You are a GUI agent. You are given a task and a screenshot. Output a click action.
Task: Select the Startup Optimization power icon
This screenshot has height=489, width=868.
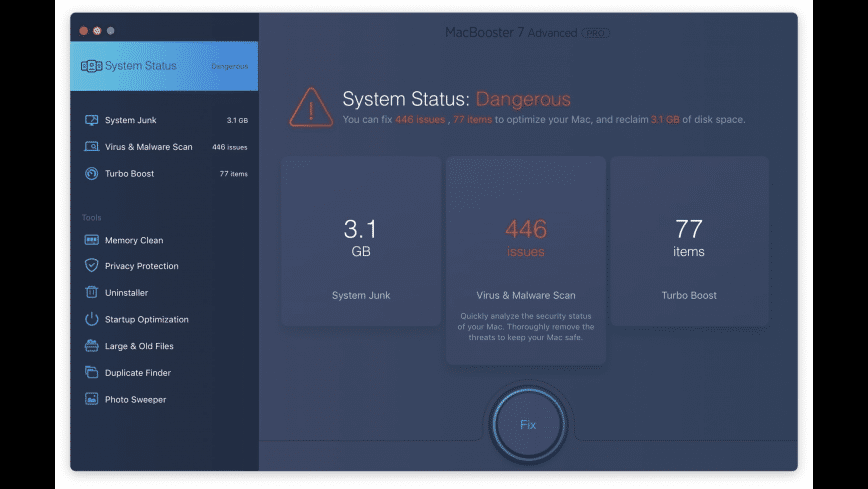click(x=92, y=319)
